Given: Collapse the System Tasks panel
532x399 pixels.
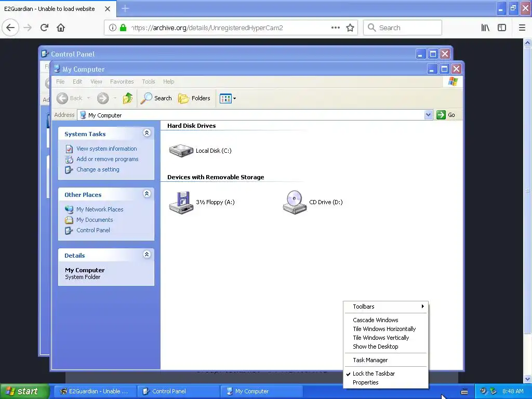Looking at the screenshot, I should 147,132.
